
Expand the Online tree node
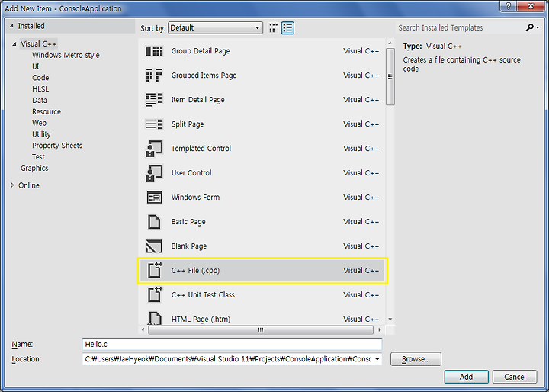coord(12,185)
